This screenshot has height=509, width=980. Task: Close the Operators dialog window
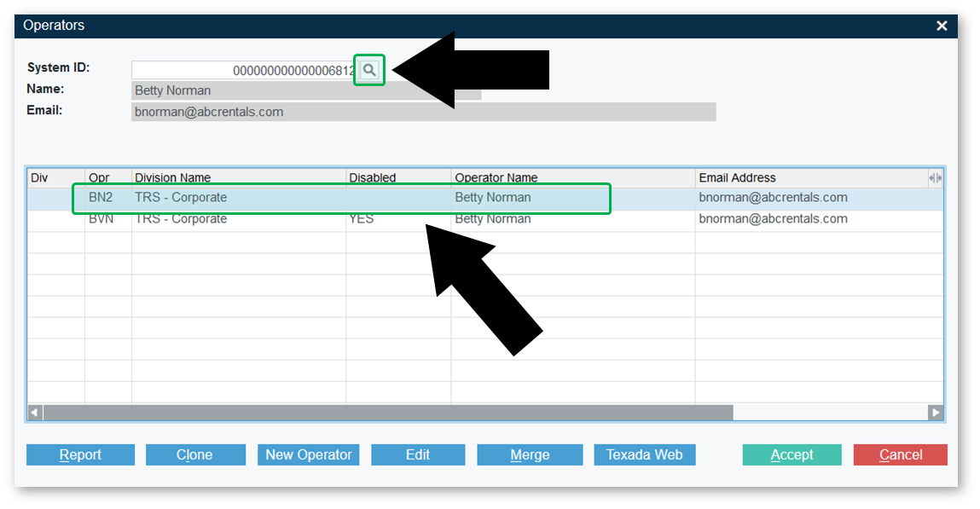[942, 26]
